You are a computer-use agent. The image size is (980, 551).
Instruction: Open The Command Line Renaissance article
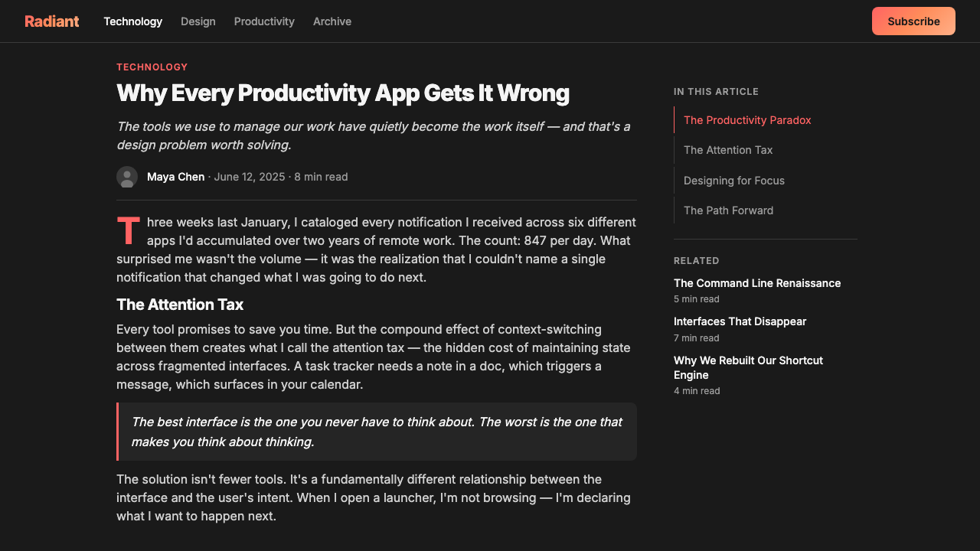[x=757, y=283]
